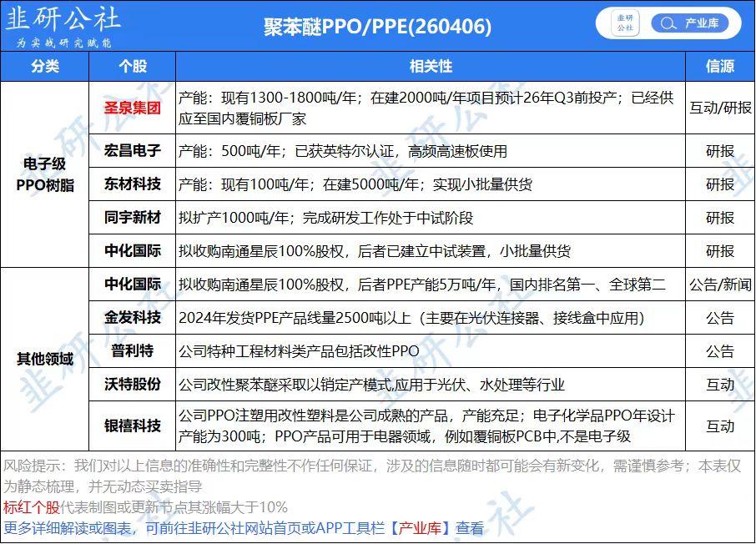This screenshot has height=544, width=756.
Task: Click source 研报 in 同宇新材 row
Action: pos(720,218)
